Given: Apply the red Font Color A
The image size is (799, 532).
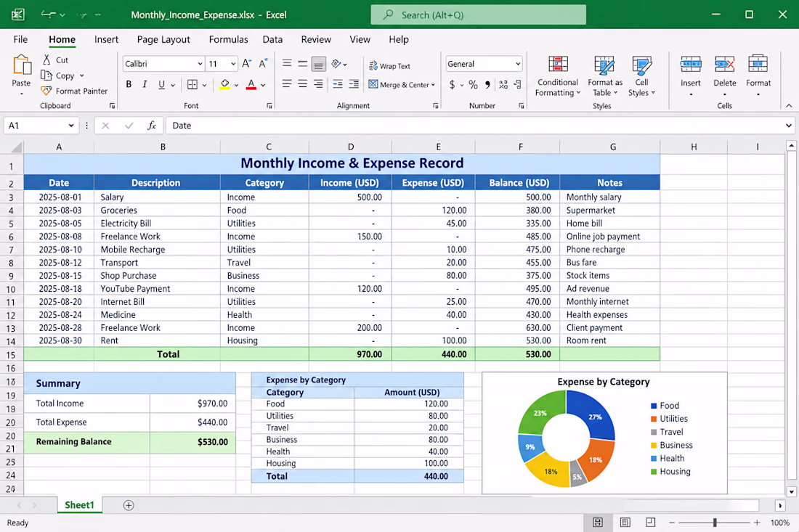Looking at the screenshot, I should pos(251,84).
